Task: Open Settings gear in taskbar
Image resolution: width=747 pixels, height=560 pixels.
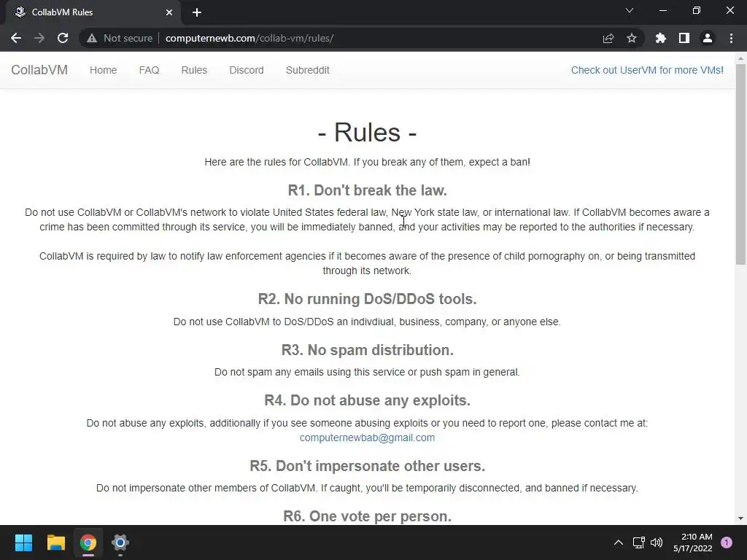Action: (120, 542)
